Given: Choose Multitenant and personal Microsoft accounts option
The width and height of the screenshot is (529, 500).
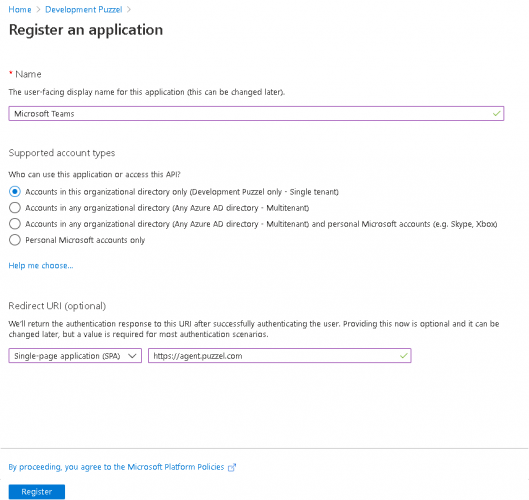Looking at the screenshot, I should pyautogui.click(x=15, y=224).
